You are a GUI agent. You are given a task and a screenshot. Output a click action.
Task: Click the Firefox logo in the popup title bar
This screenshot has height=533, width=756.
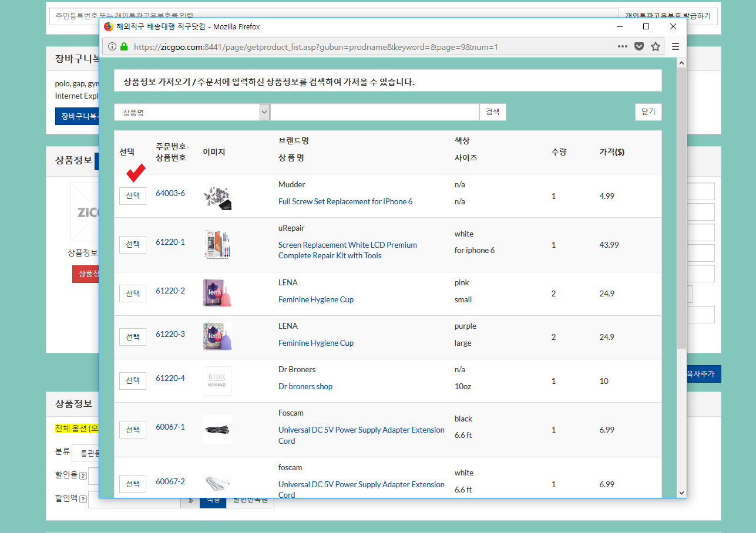coord(109,26)
